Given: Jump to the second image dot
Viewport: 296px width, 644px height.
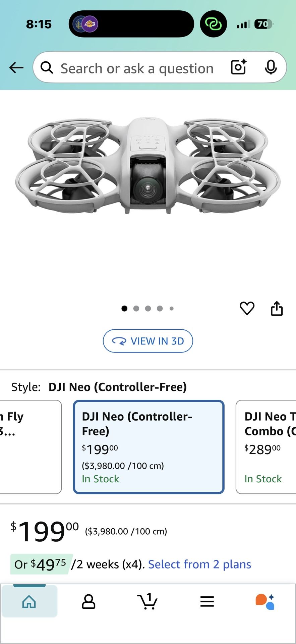Looking at the screenshot, I should click(136, 309).
